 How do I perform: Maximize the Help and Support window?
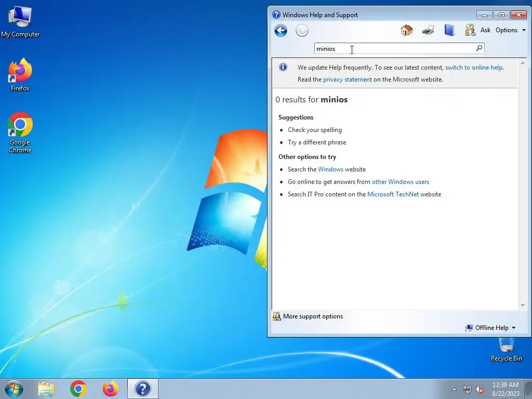coord(501,15)
